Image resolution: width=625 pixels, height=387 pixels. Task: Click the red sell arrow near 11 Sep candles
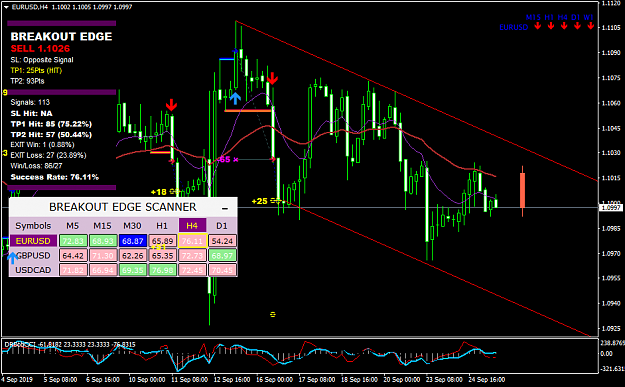coord(171,105)
